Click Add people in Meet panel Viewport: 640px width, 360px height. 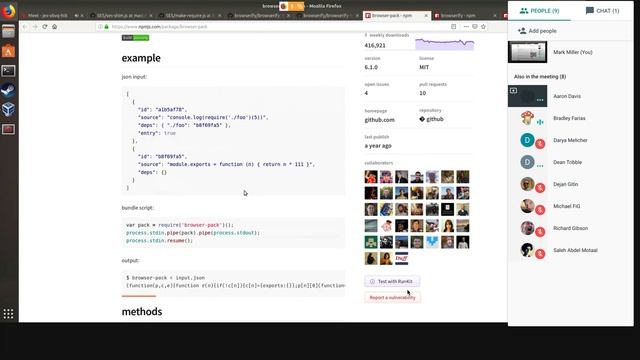point(537,31)
